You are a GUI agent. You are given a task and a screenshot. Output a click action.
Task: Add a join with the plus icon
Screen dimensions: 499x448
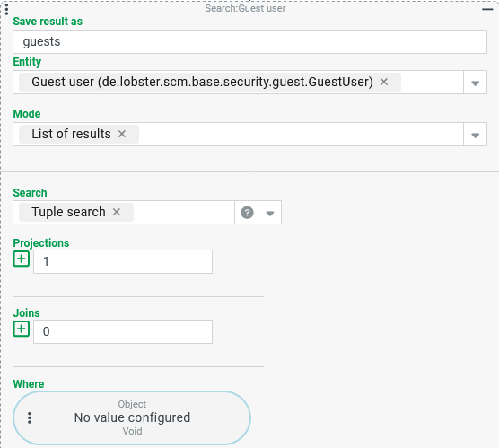tap(22, 329)
